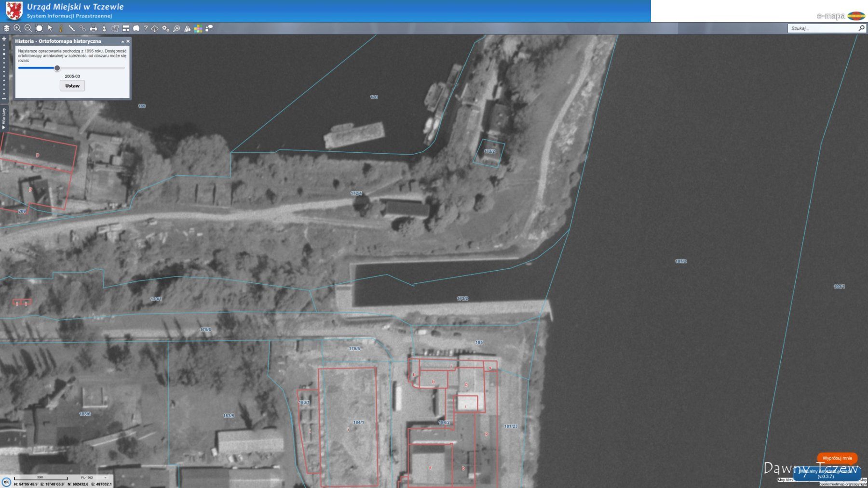Click the full extent view icon
868x488 pixels.
[x=39, y=28]
